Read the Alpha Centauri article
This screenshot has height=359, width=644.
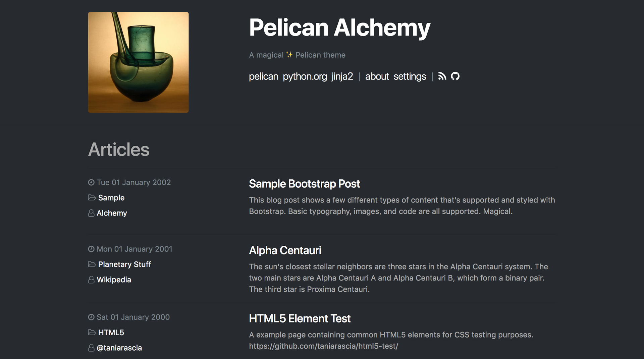coord(285,250)
